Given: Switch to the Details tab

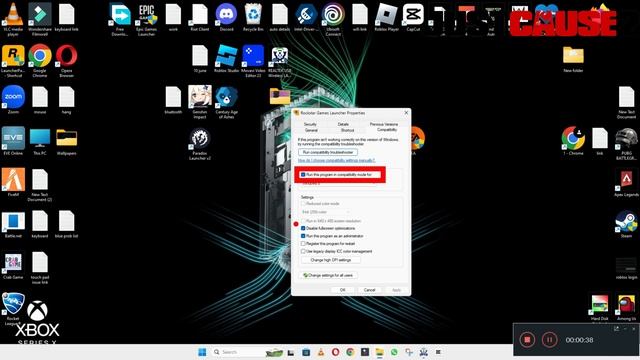Looking at the screenshot, I should 343,124.
